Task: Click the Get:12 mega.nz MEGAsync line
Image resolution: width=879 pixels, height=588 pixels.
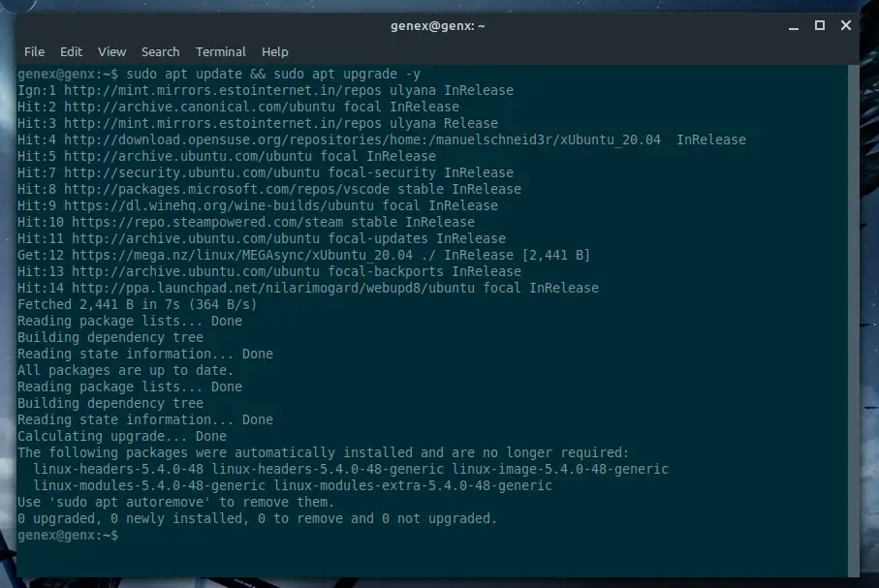Action: (304, 255)
